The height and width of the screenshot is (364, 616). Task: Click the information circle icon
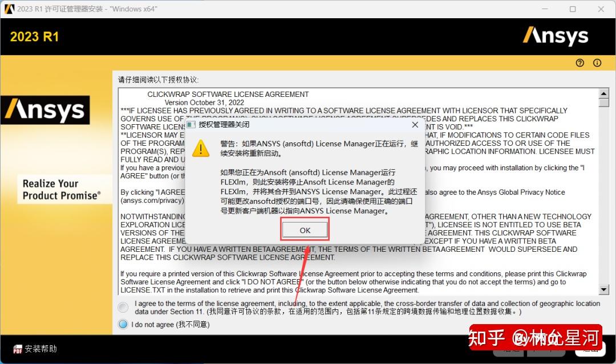[597, 63]
